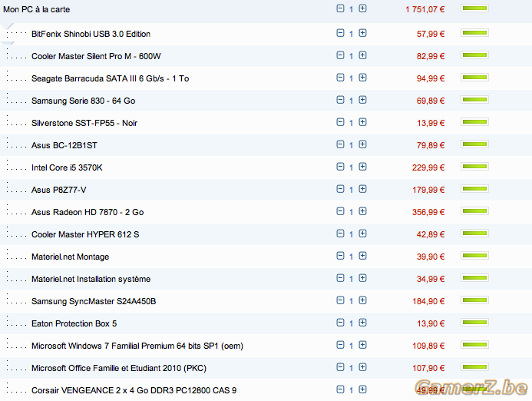Viewport: 532px width, 401px height.
Task: Increase Materiel.net Montage quantity
Action: point(362,256)
